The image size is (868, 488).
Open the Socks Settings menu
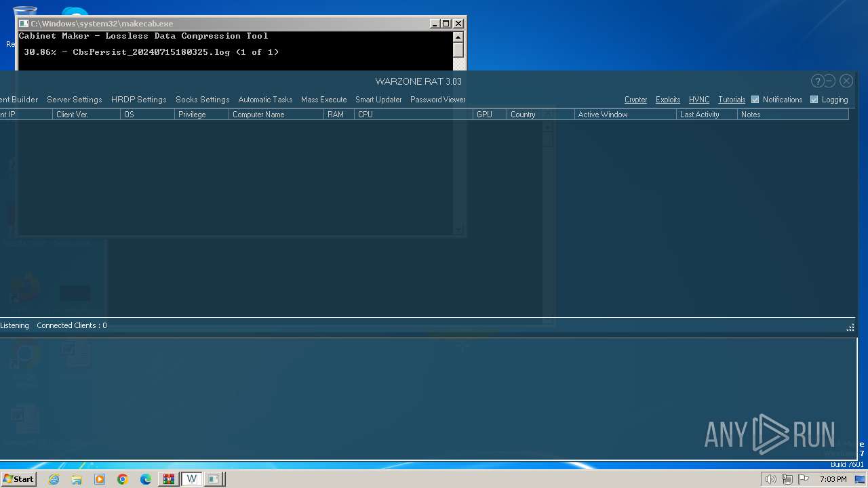202,100
